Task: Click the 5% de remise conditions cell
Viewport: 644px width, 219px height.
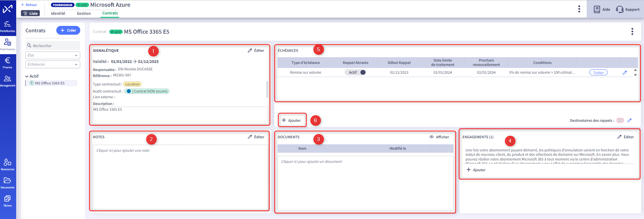Action: [x=542, y=72]
